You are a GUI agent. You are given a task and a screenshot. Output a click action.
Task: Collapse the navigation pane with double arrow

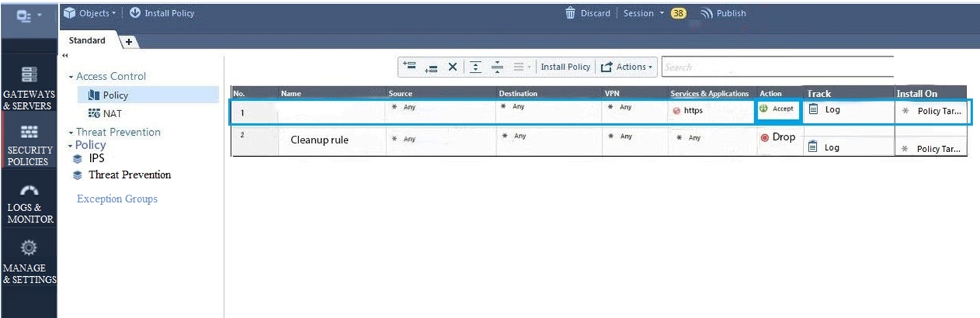point(65,56)
